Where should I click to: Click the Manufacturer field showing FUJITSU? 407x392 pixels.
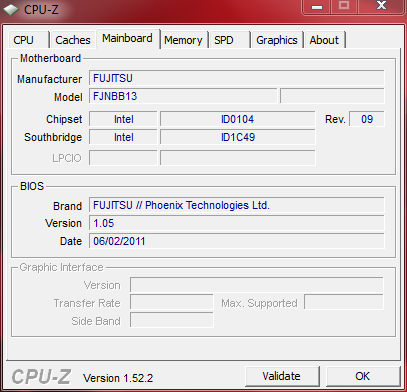pos(236,78)
